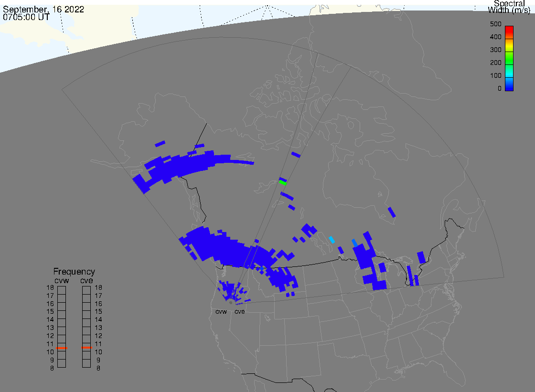Click the '500' color scale label
535x392 pixels.
click(495, 24)
